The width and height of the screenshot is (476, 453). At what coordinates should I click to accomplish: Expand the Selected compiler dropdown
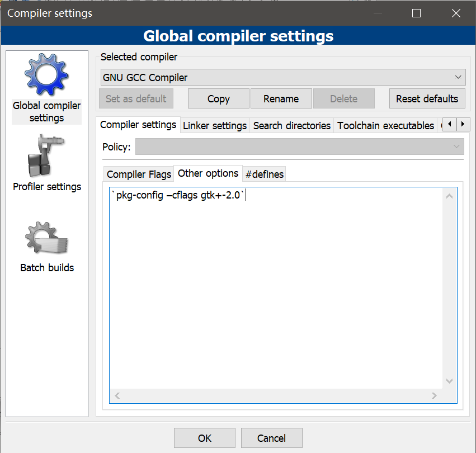point(282,77)
